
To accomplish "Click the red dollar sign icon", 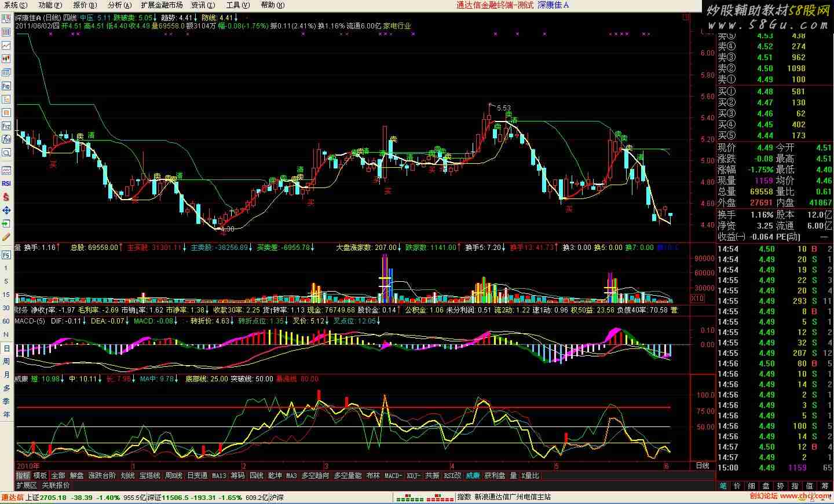I will pos(6,197).
